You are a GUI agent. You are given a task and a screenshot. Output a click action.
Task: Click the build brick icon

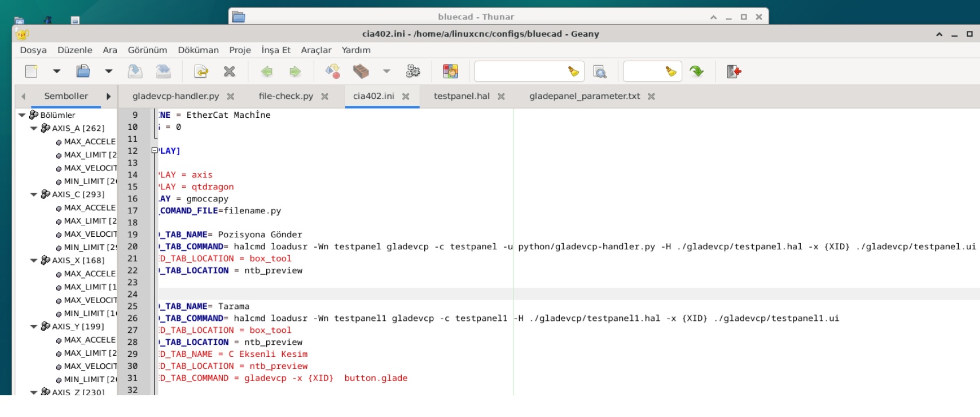(x=361, y=72)
